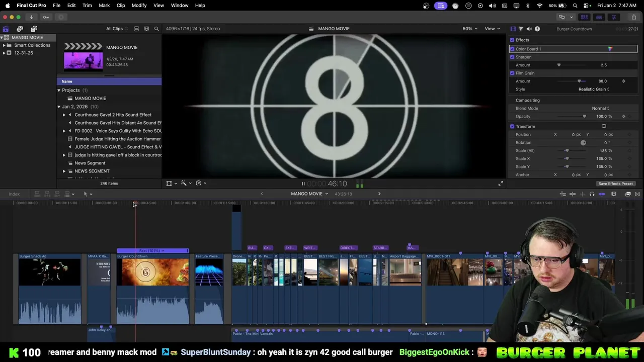
Task: Show the Video inspector tab icon
Action: 513,29
